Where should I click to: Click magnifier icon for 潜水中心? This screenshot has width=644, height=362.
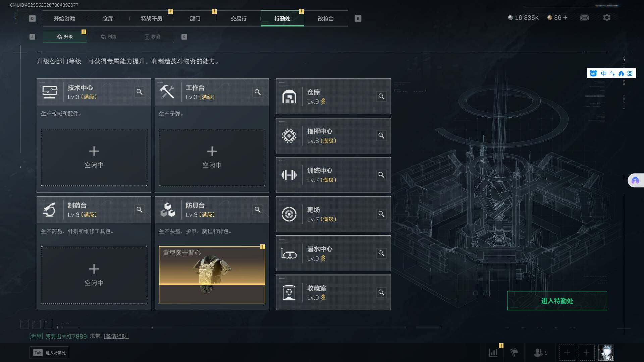(x=381, y=253)
